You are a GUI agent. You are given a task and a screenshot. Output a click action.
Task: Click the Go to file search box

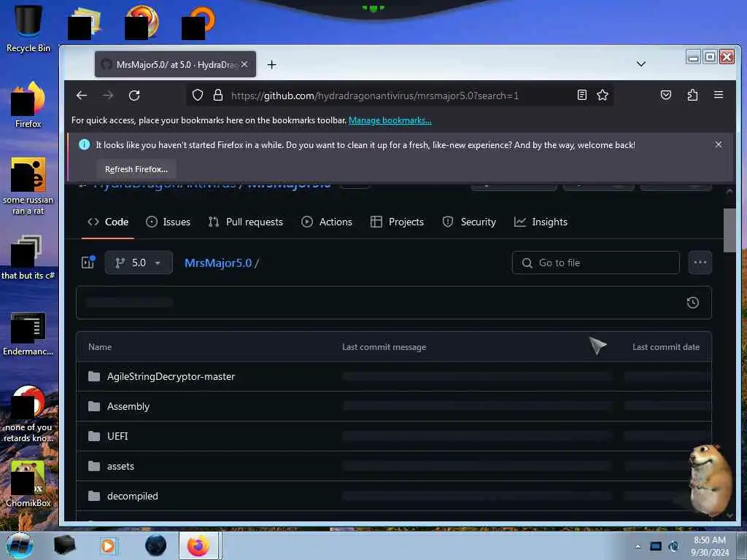pos(595,262)
